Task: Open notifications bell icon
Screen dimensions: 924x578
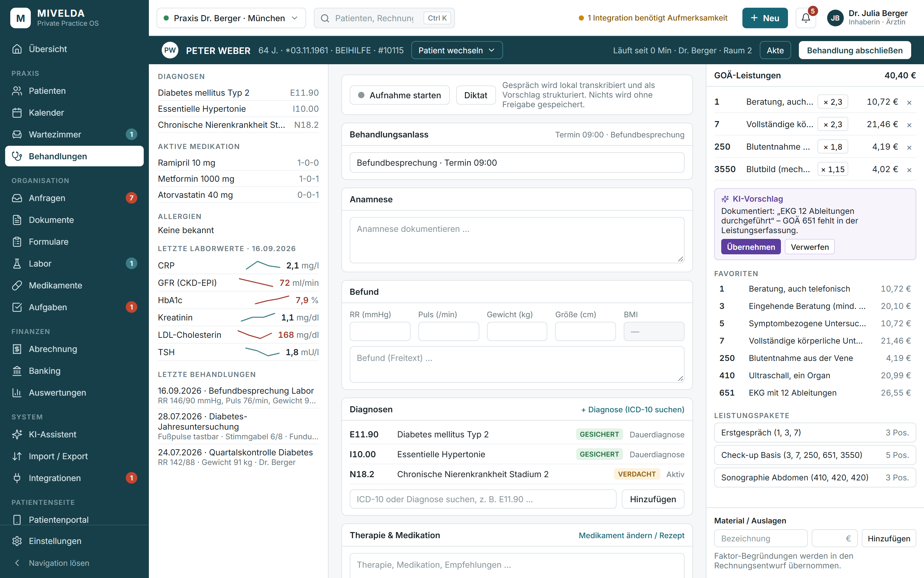Action: (806, 18)
